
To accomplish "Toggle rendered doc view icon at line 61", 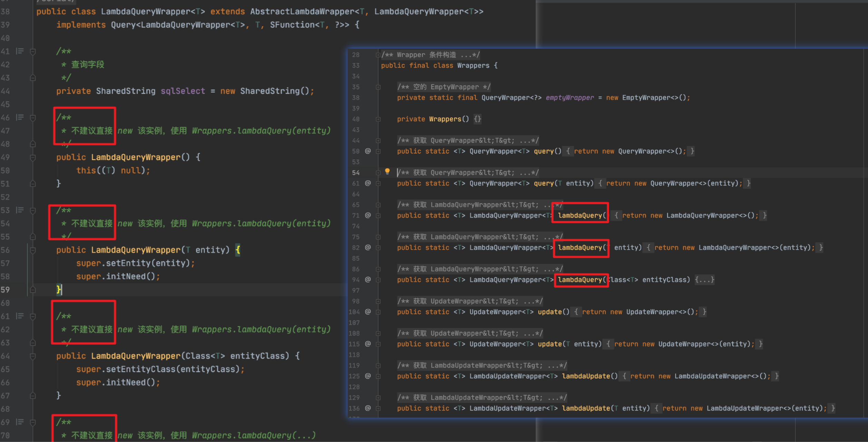I will coord(20,316).
